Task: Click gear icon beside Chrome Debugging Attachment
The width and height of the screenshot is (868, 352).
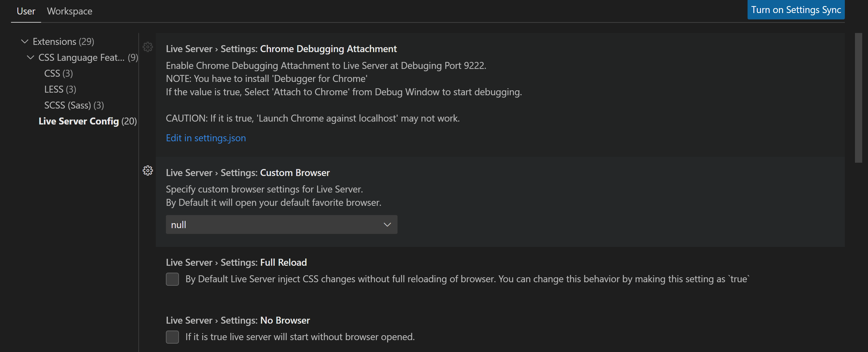Action: 148,47
